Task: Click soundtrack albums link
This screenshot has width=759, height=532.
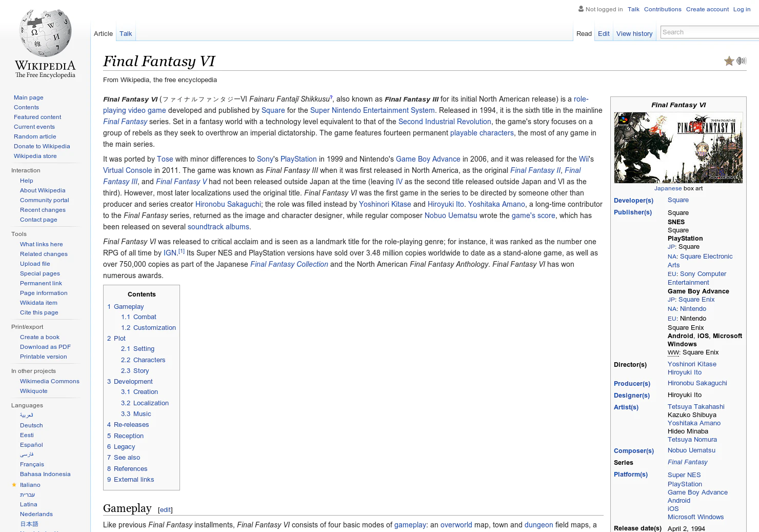Action: (218, 227)
